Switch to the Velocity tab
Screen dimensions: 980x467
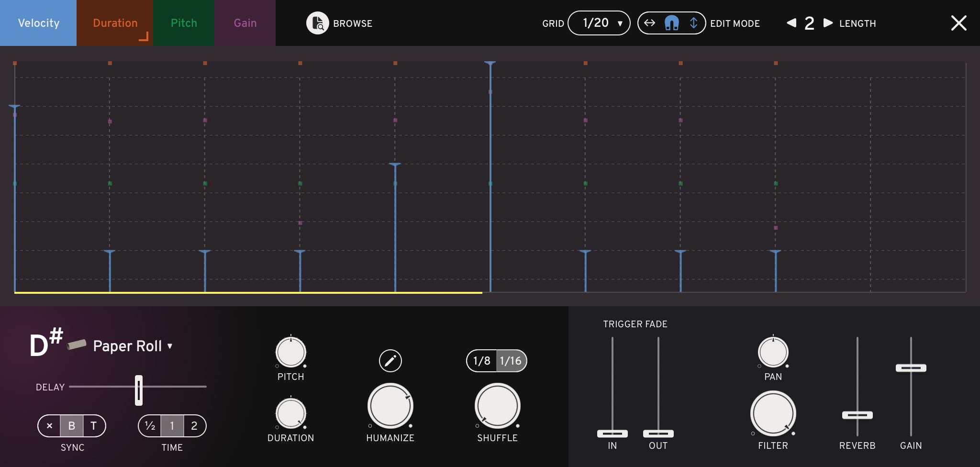coord(38,23)
